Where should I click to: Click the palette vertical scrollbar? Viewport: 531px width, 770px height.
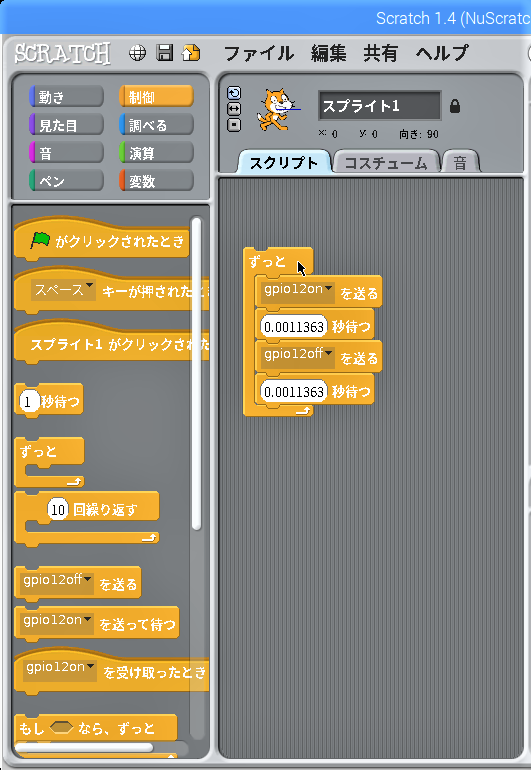pos(196,374)
